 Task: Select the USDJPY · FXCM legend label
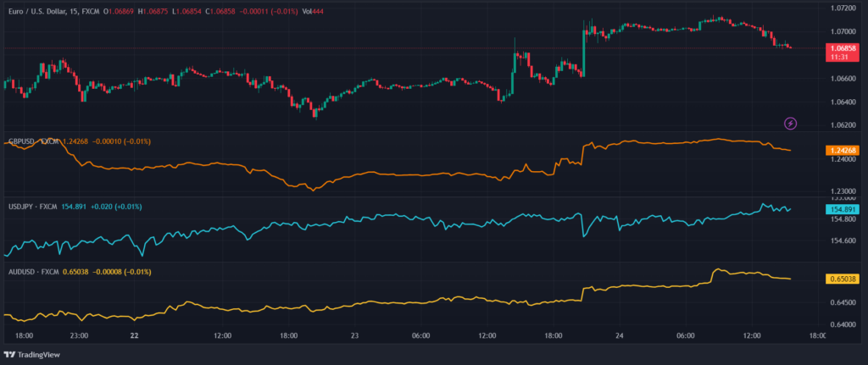click(32, 207)
